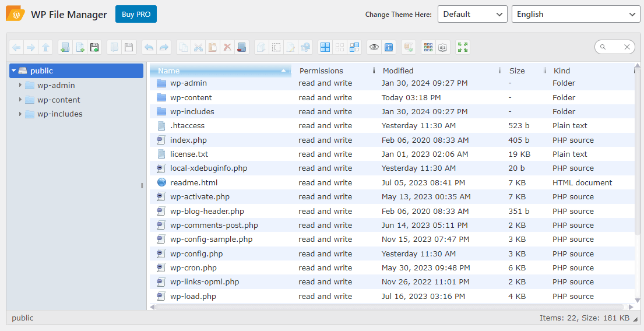Switch view with the colored grid icon

428,48
